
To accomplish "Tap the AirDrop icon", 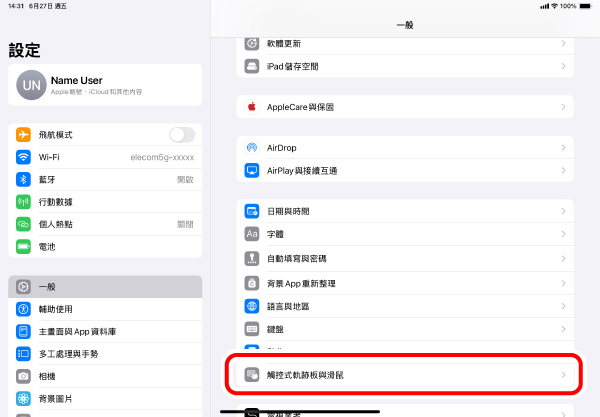I will pos(253,148).
